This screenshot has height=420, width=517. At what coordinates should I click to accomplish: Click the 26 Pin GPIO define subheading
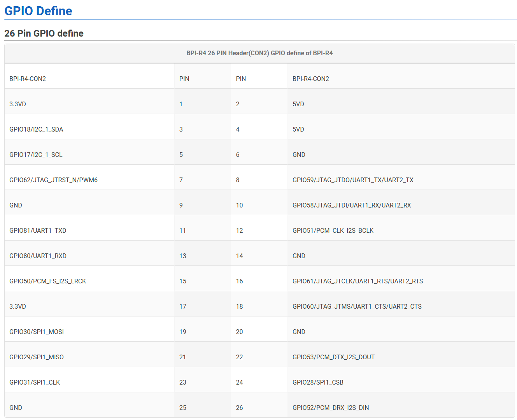click(44, 33)
